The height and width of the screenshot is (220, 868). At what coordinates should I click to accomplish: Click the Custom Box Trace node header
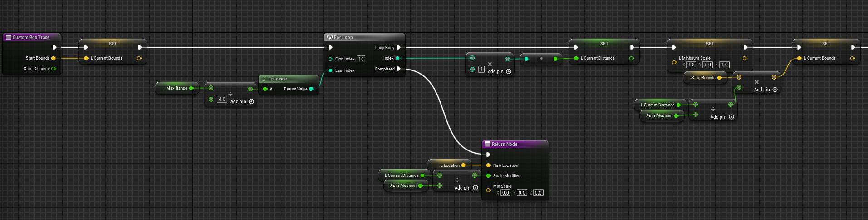point(31,37)
